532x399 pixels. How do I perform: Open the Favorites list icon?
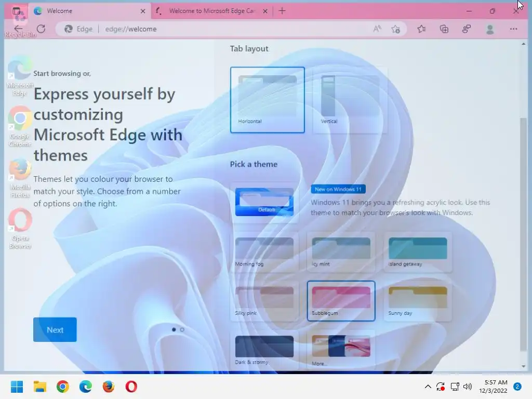(421, 29)
